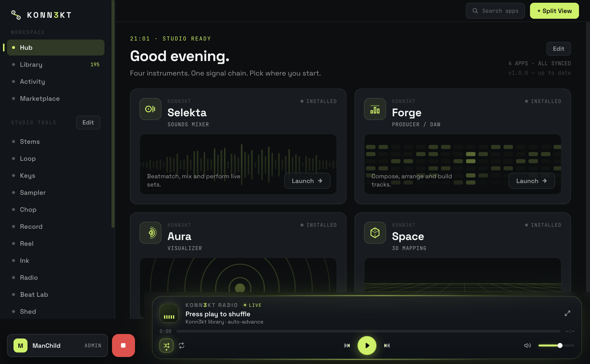The image size is (590, 364).
Task: Open the Shed studio tool
Action: coord(56,311)
